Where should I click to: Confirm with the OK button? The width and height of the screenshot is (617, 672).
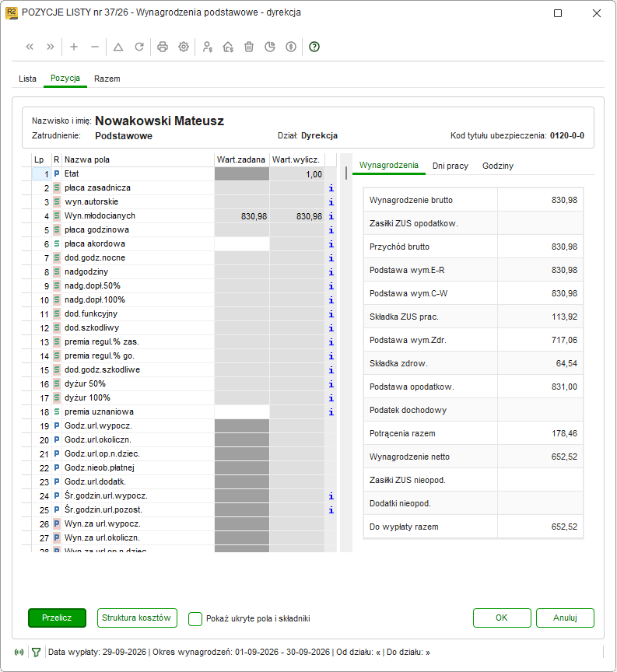tap(502, 618)
